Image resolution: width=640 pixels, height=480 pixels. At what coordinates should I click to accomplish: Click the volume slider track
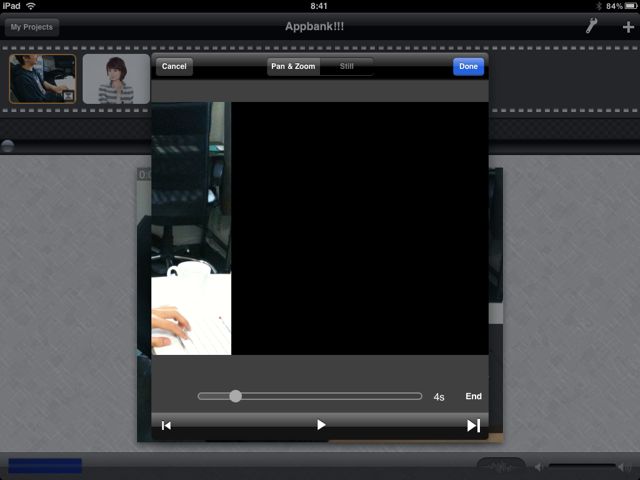pos(581,466)
